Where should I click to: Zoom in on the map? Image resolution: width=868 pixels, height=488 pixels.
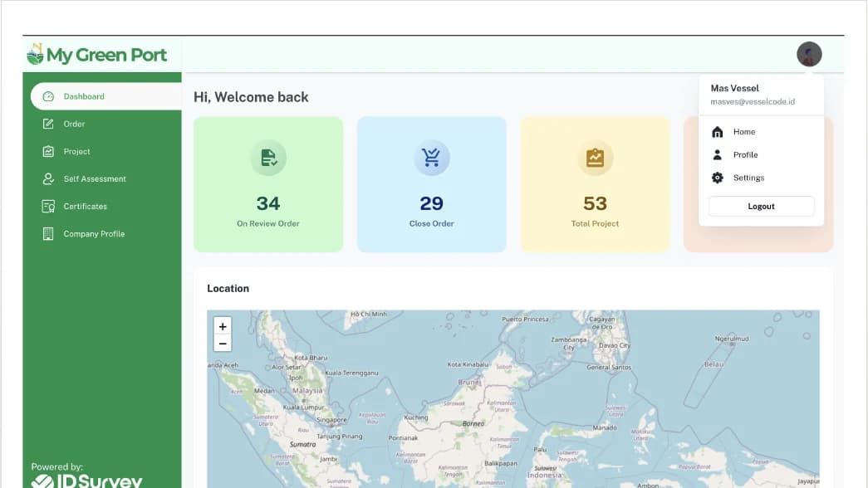[223, 326]
